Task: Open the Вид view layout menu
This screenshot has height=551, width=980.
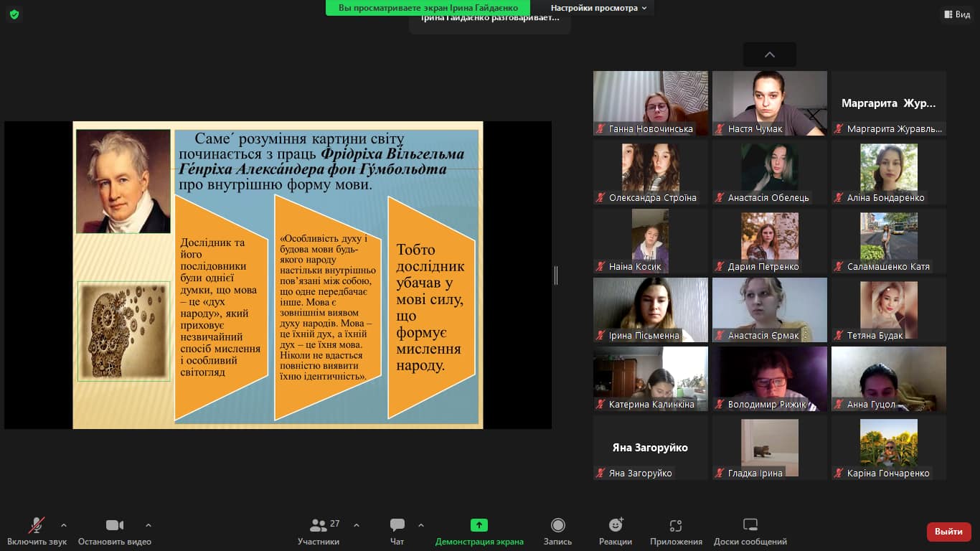Action: [957, 14]
